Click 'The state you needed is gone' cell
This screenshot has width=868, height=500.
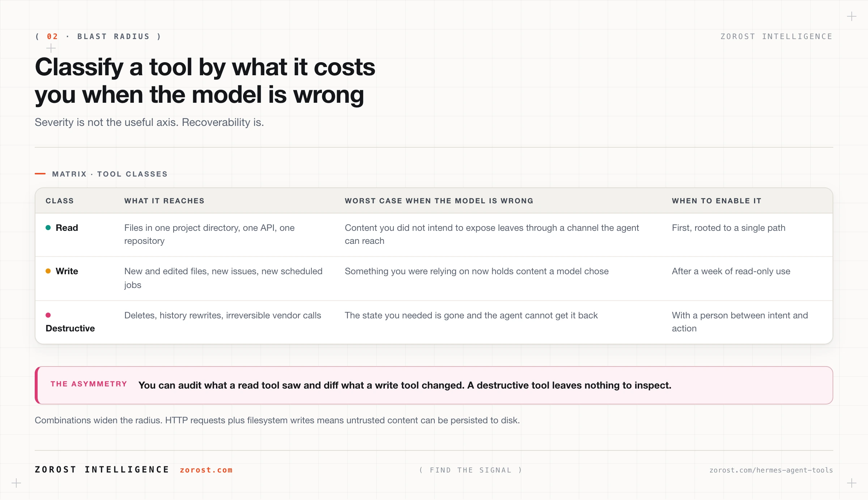(x=471, y=315)
